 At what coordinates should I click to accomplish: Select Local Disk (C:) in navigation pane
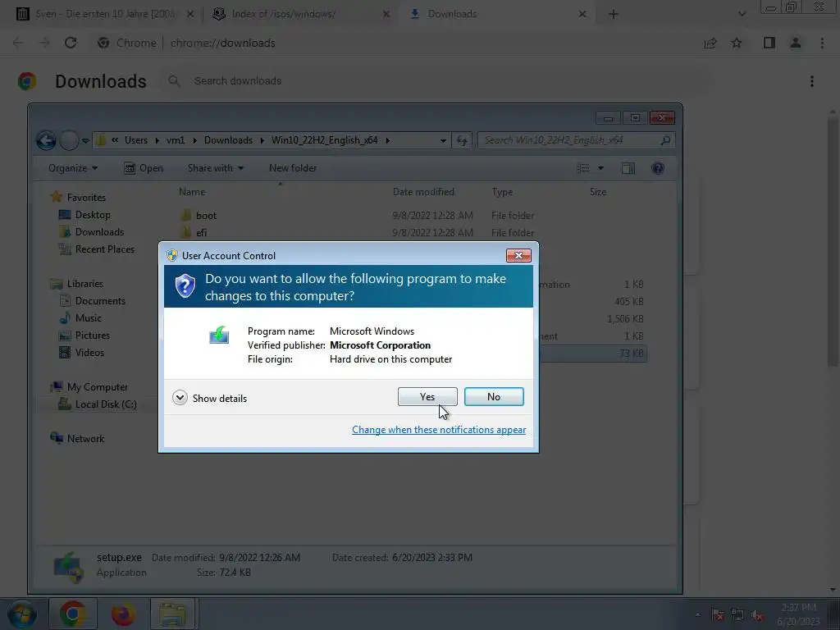98,404
